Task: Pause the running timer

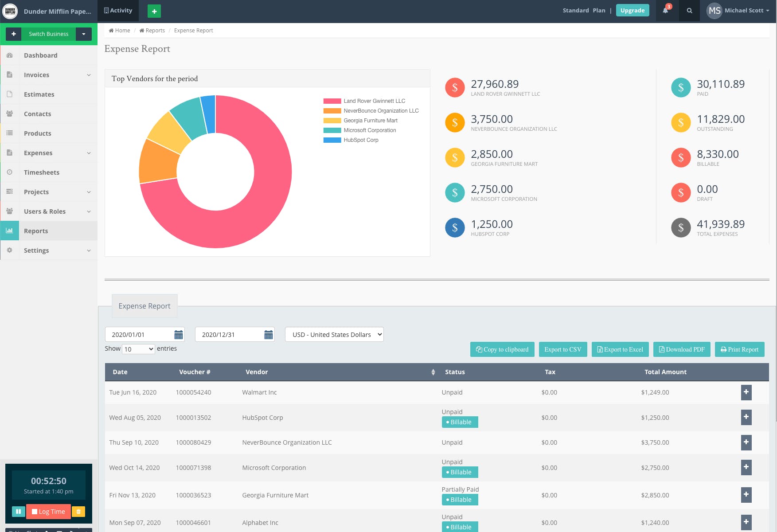Action: point(19,512)
